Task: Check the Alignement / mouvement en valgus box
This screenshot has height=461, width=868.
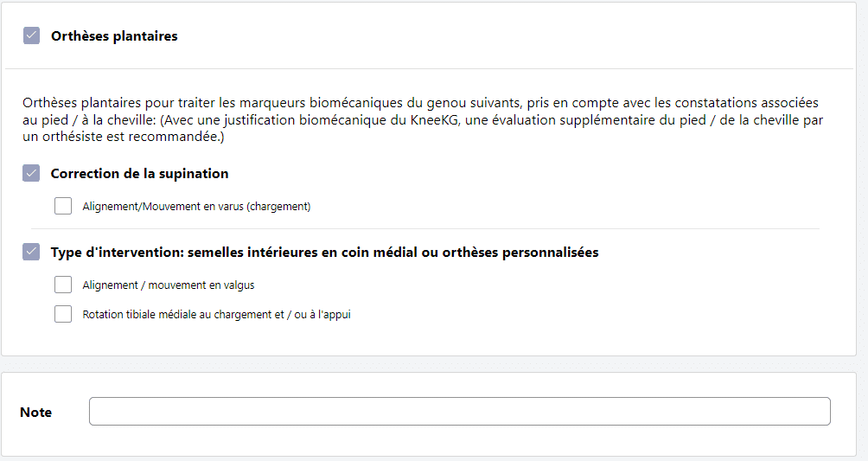Action: [63, 285]
